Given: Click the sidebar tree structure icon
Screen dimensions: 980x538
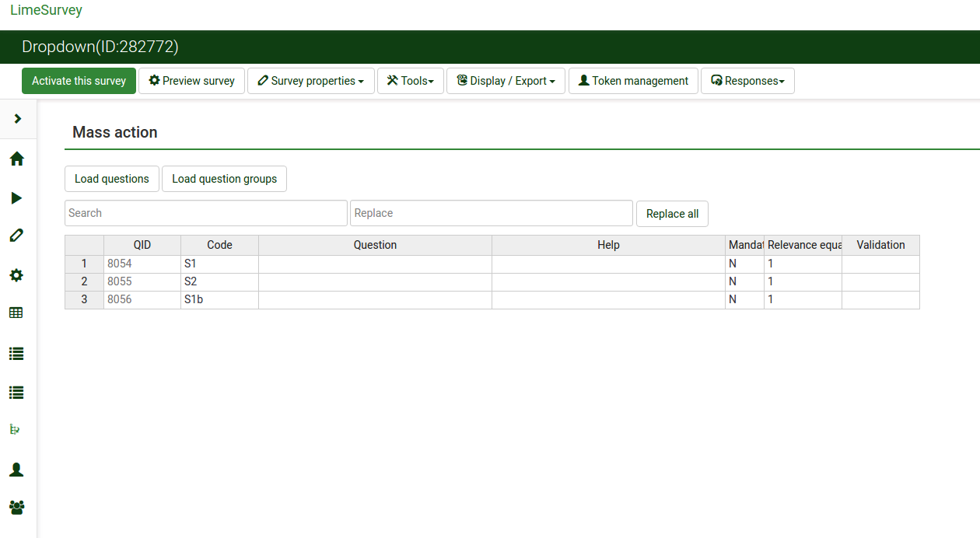Looking at the screenshot, I should pos(15,429).
